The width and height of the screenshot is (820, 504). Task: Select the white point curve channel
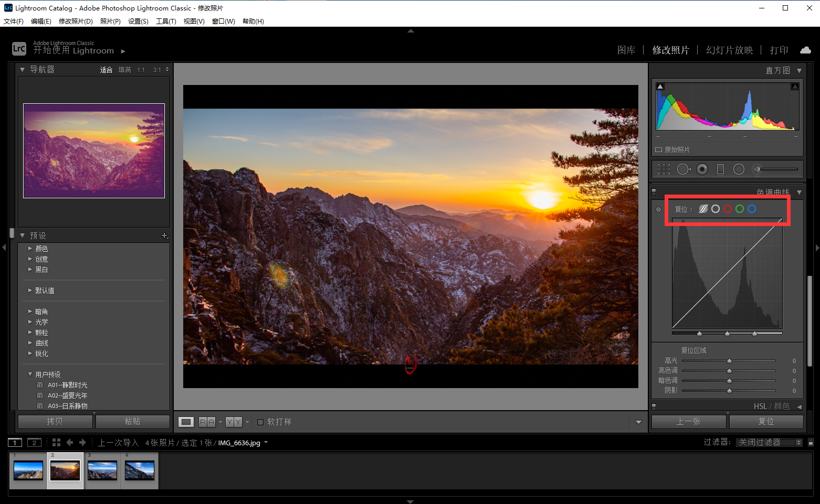pos(716,209)
